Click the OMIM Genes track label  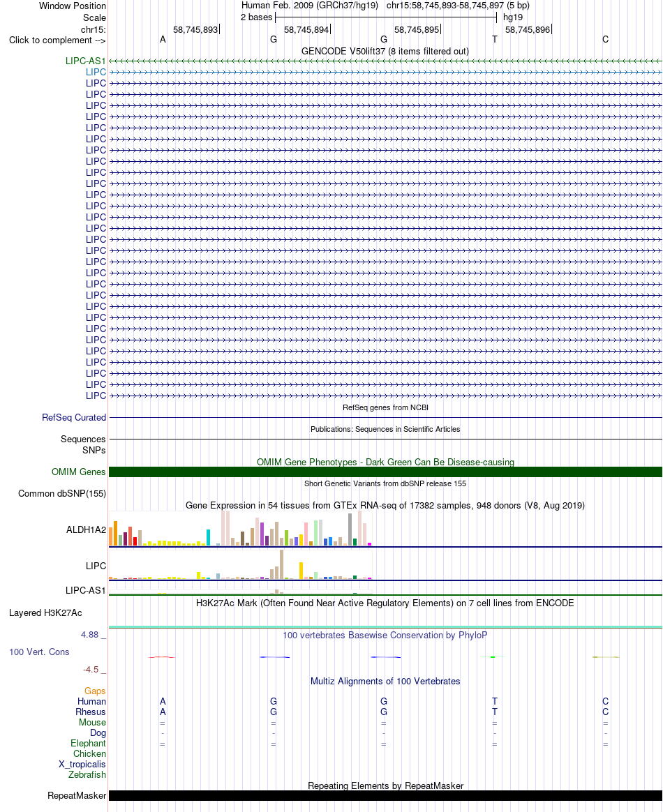(78, 472)
